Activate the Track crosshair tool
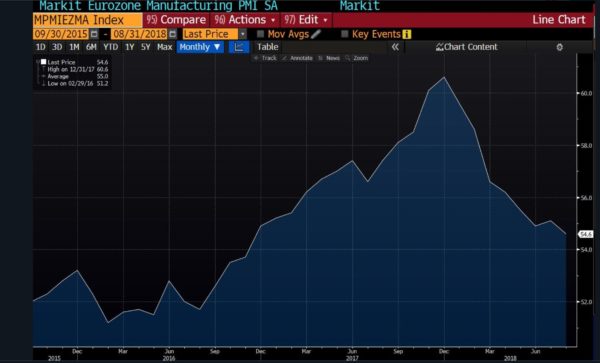This screenshot has height=363, width=600. tap(265, 58)
